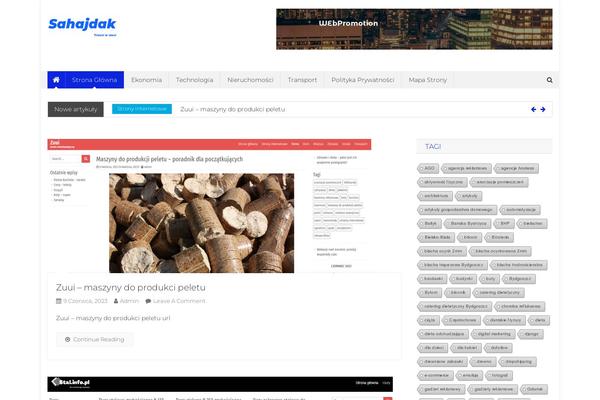
Task: Open the Mapa Strony menu item
Action: (427, 80)
